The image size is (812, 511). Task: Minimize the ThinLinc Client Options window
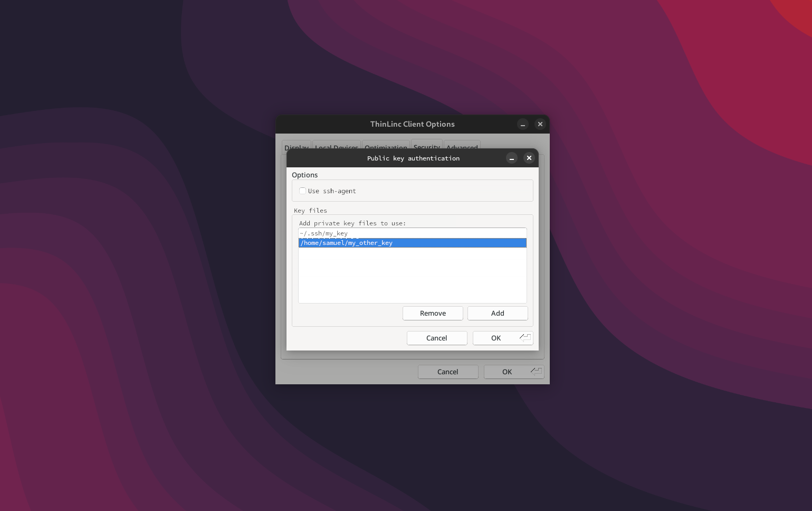pos(522,124)
